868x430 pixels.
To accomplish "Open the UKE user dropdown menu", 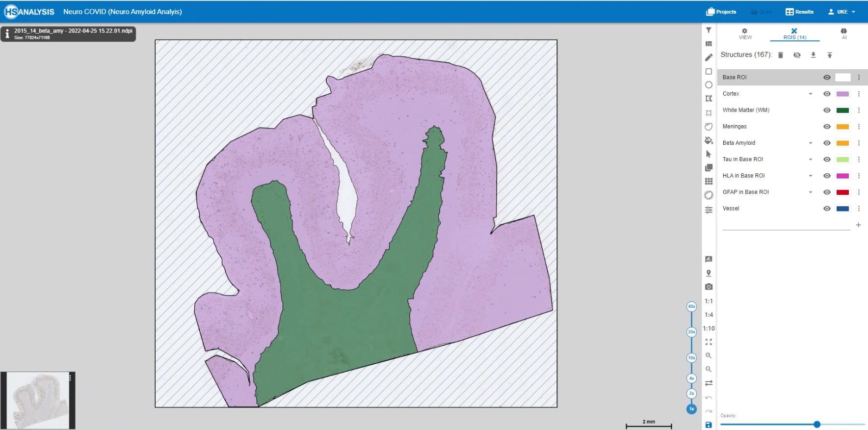I will 842,12.
